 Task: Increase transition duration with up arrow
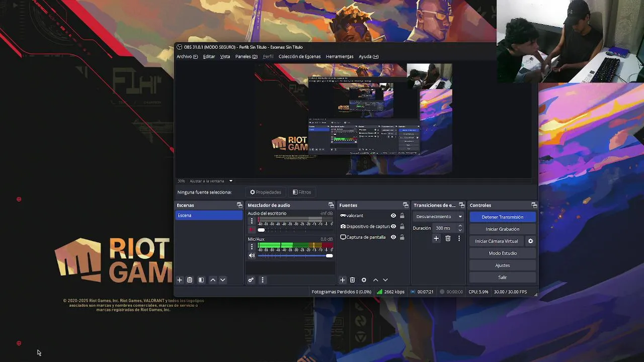tap(460, 226)
